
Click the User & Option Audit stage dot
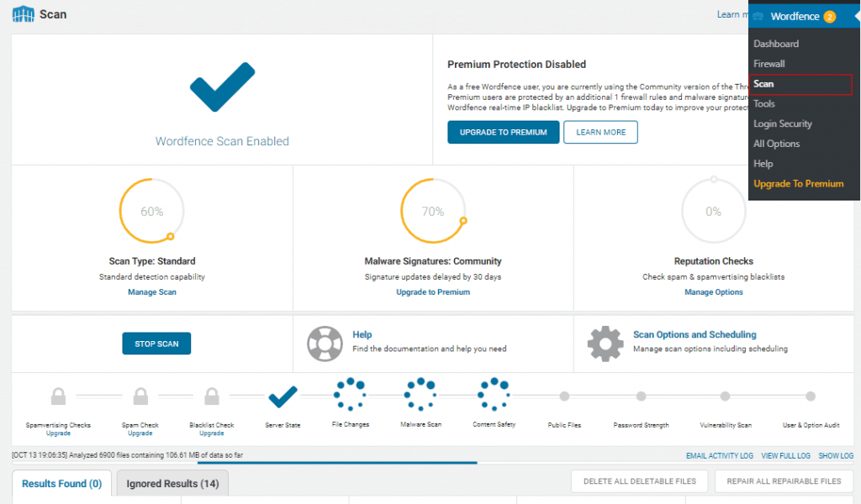coord(811,396)
